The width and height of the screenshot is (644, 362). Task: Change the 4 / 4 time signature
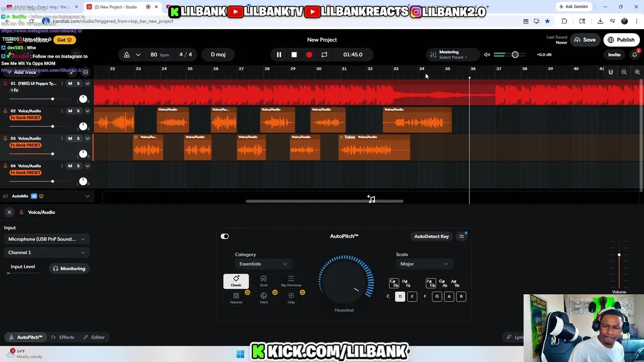(186, 54)
